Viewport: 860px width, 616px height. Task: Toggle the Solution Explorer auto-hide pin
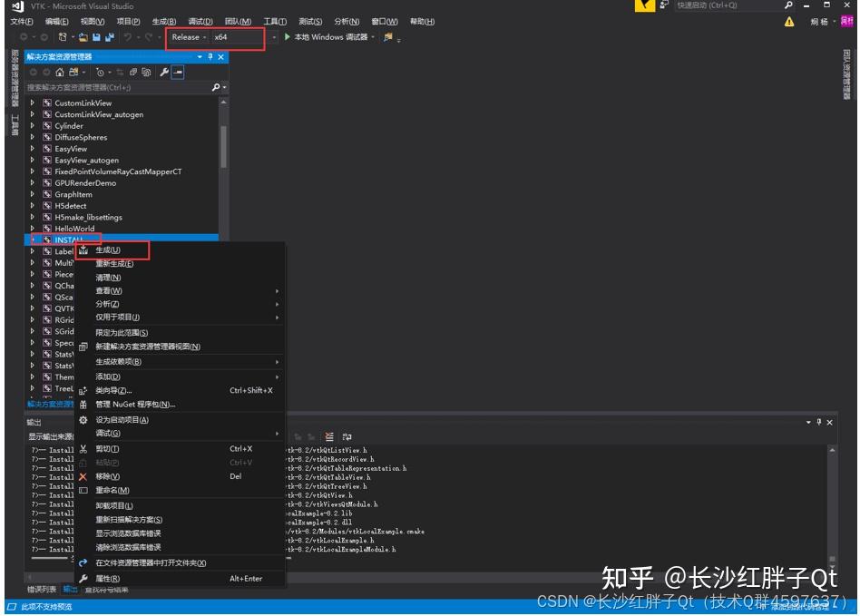210,57
